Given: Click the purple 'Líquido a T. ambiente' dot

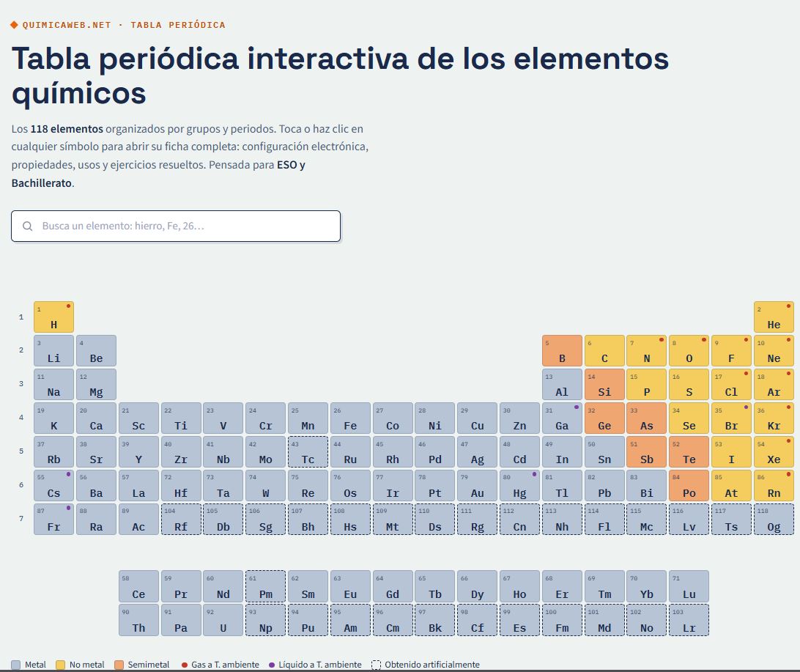Looking at the screenshot, I should (x=271, y=665).
